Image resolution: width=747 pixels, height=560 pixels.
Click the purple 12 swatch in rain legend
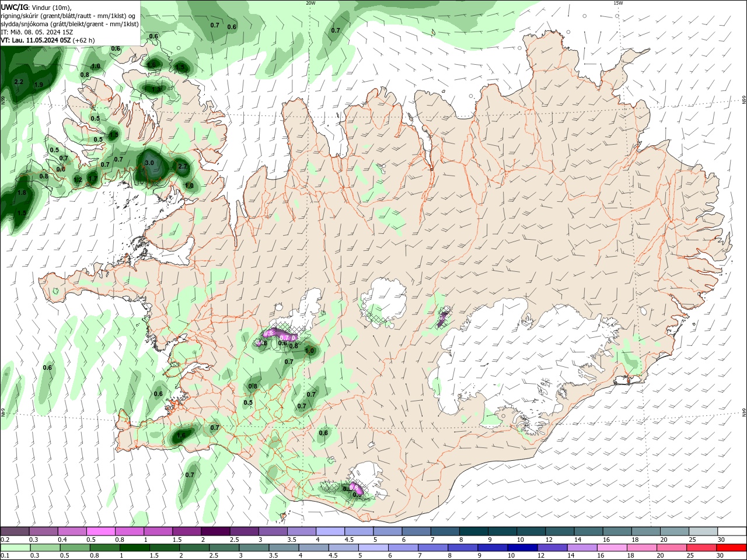[551, 548]
